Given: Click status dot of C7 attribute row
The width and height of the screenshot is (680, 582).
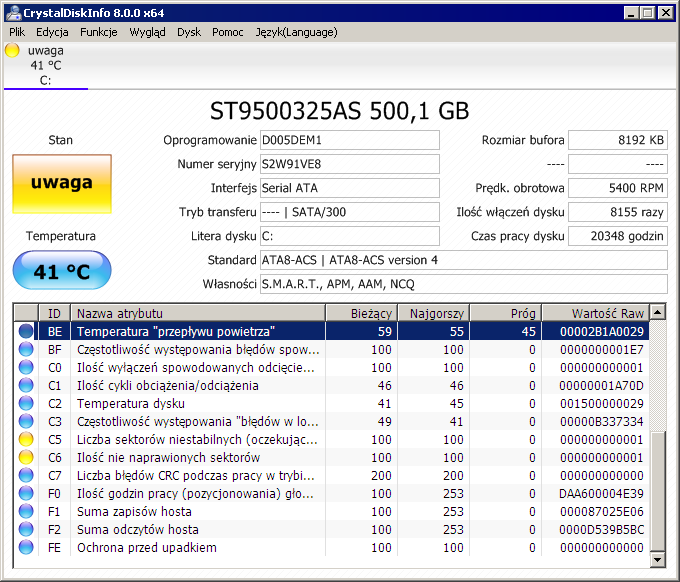Looking at the screenshot, I should tap(26, 475).
